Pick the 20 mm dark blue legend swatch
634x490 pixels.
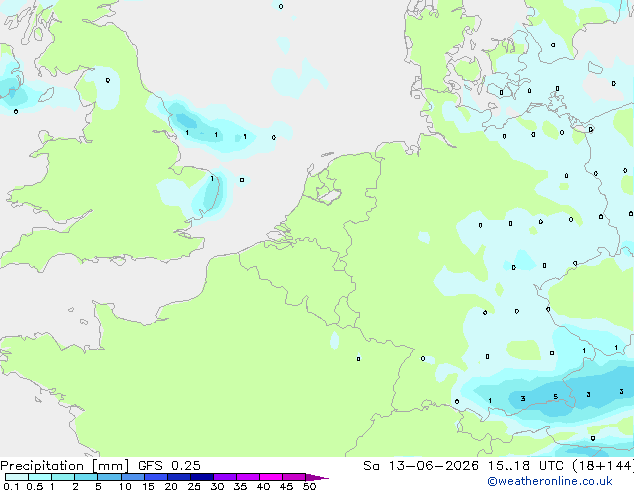tap(179, 477)
